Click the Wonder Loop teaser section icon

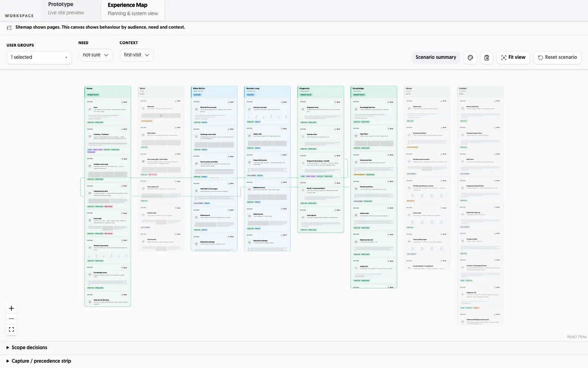coord(90,247)
